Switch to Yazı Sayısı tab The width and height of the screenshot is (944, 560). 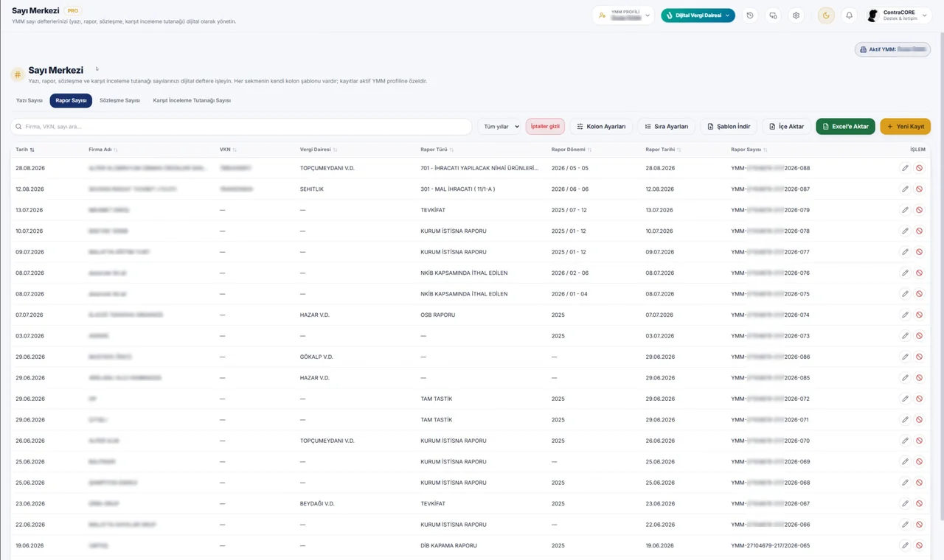[29, 100]
